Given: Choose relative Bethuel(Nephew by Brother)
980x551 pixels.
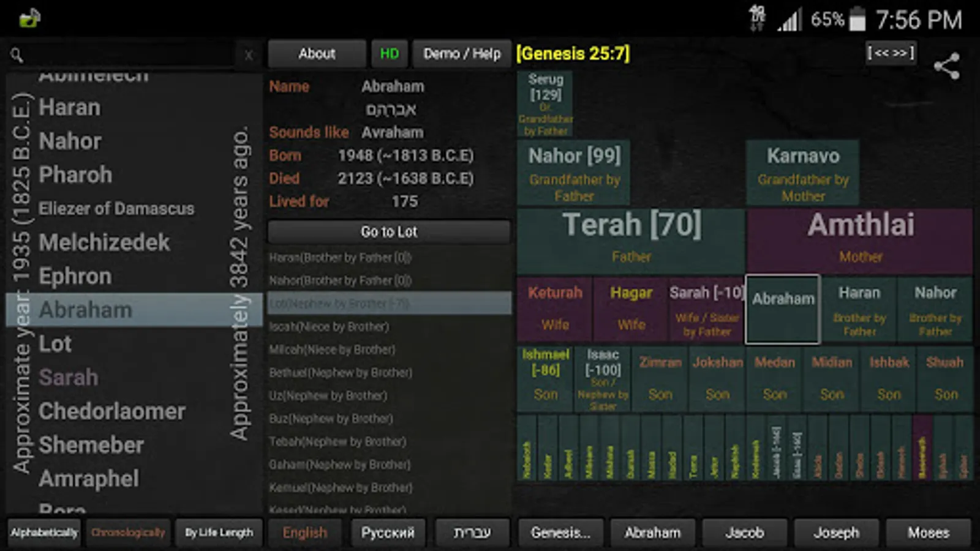Looking at the screenshot, I should [x=389, y=372].
